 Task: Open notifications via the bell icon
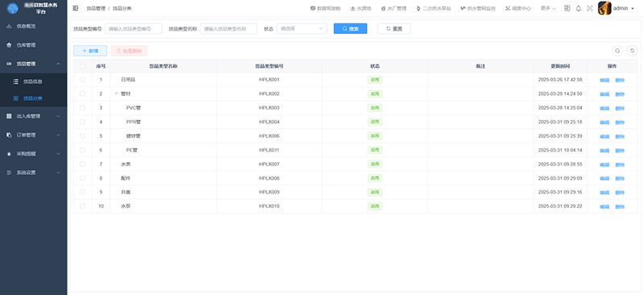578,8
